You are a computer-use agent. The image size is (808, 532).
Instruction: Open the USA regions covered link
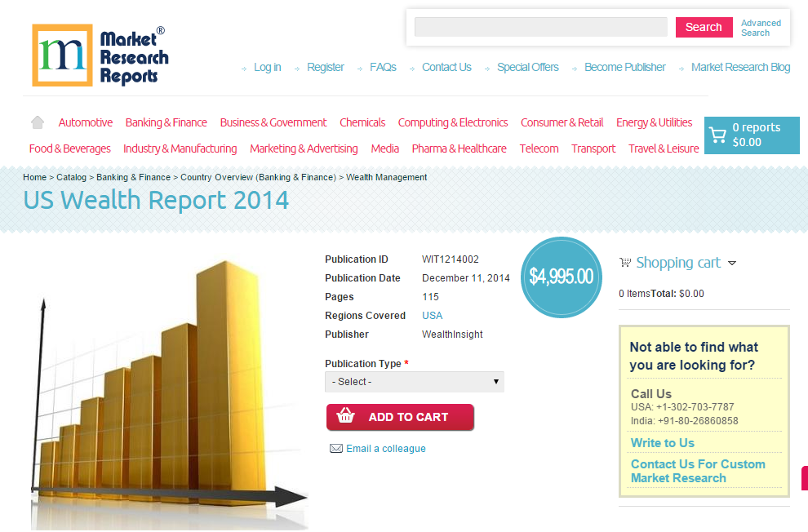click(432, 315)
